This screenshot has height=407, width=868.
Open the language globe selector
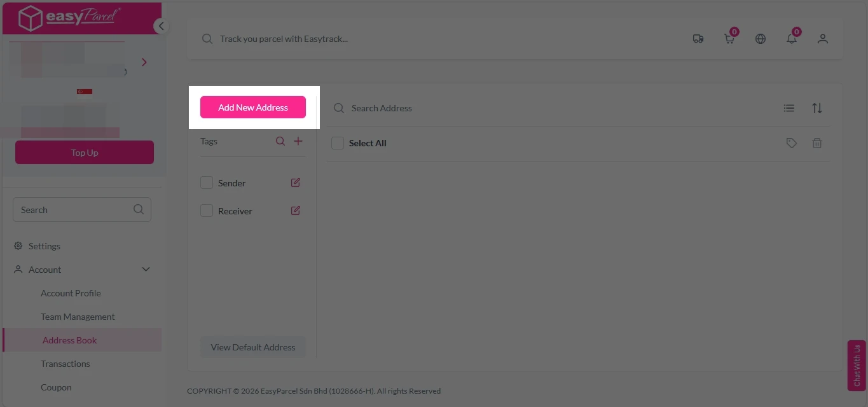click(760, 38)
